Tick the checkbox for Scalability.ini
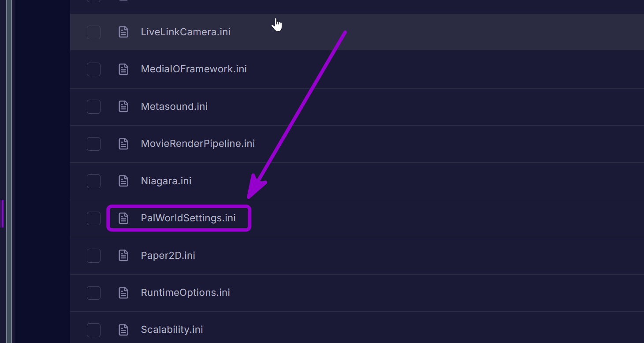The width and height of the screenshot is (644, 343). coord(93,330)
